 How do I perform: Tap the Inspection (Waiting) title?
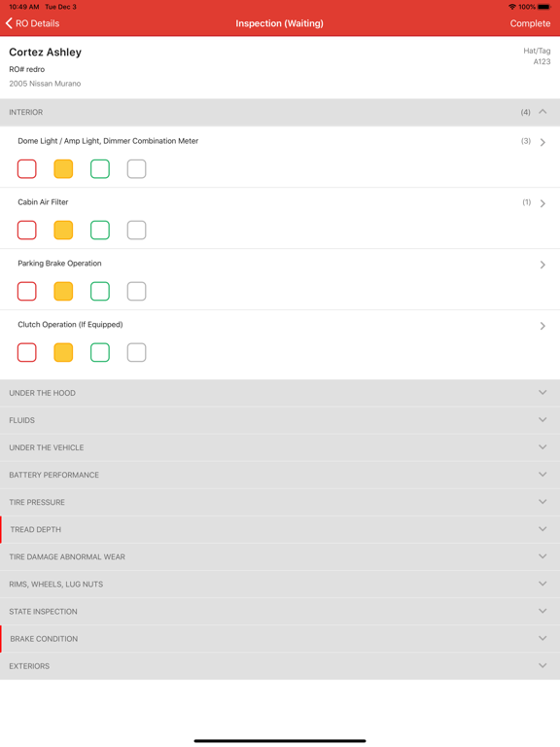coord(280,23)
